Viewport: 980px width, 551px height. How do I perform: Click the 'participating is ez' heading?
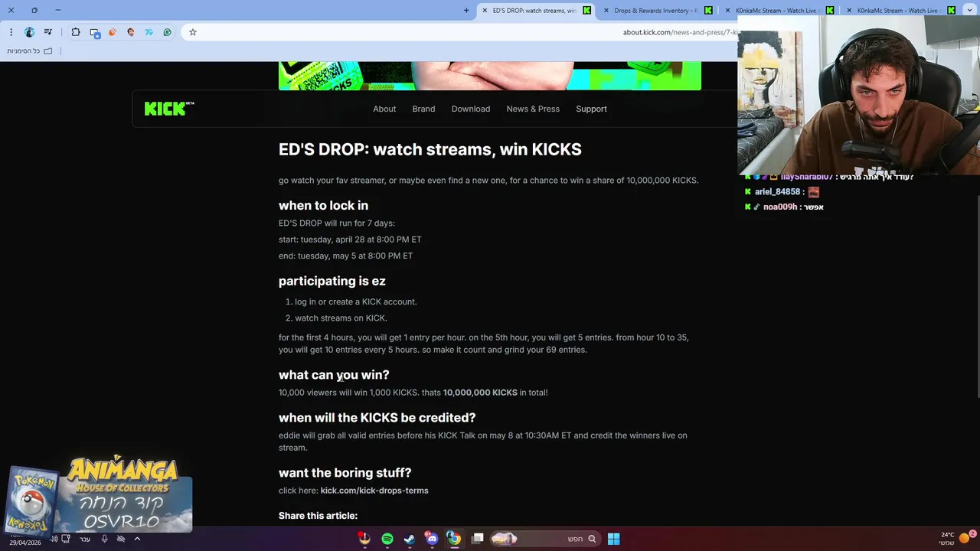click(x=332, y=281)
